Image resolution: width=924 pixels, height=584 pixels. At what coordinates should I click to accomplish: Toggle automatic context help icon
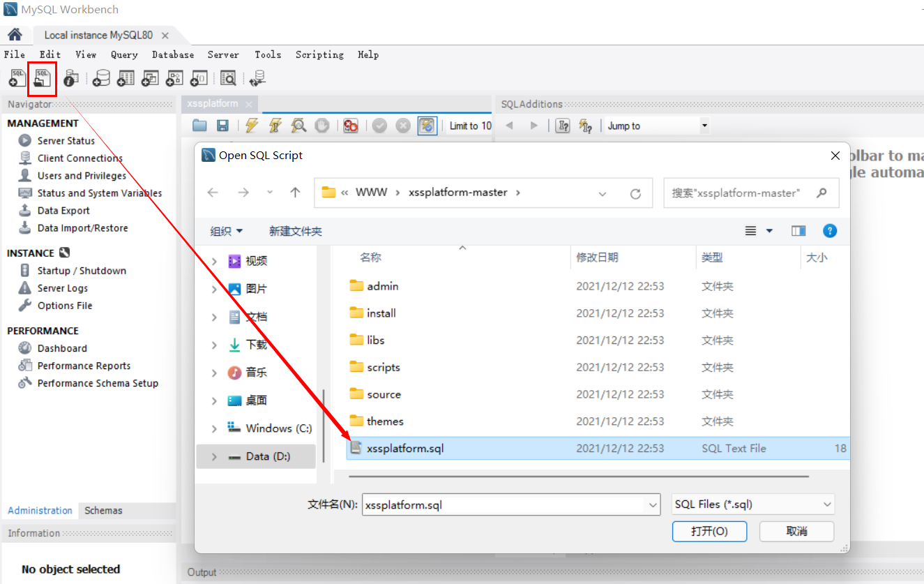[563, 126]
